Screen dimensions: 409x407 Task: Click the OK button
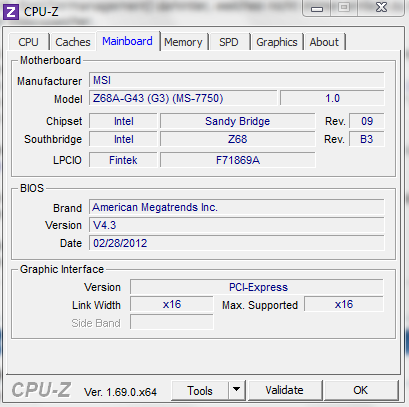[361, 390]
